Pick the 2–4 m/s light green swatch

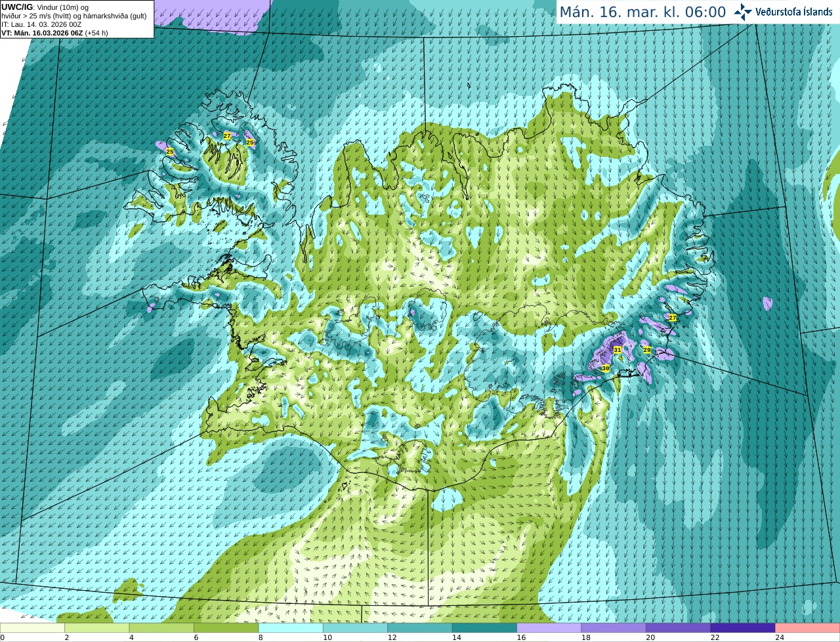[97, 628]
